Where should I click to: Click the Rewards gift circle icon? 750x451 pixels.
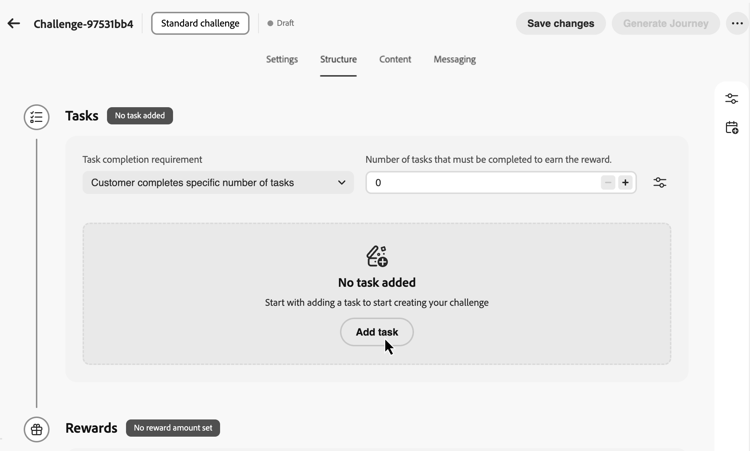click(36, 429)
